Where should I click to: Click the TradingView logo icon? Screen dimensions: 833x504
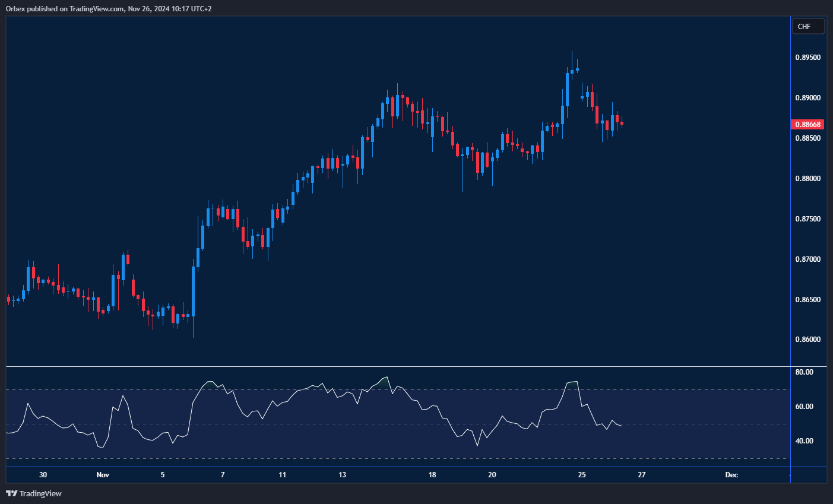(x=11, y=493)
